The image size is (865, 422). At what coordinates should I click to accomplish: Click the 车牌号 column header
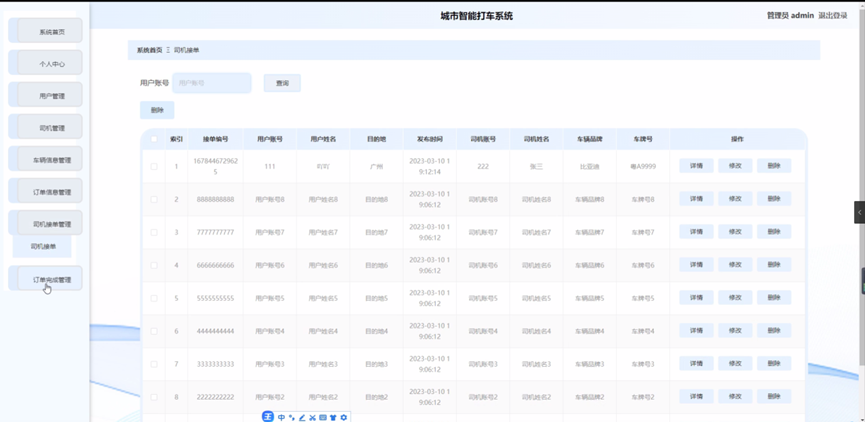click(x=643, y=140)
